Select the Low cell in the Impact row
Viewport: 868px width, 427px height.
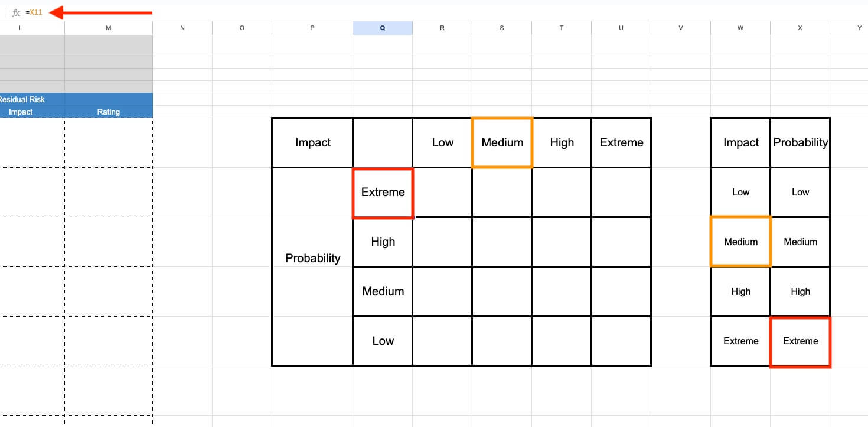click(442, 142)
